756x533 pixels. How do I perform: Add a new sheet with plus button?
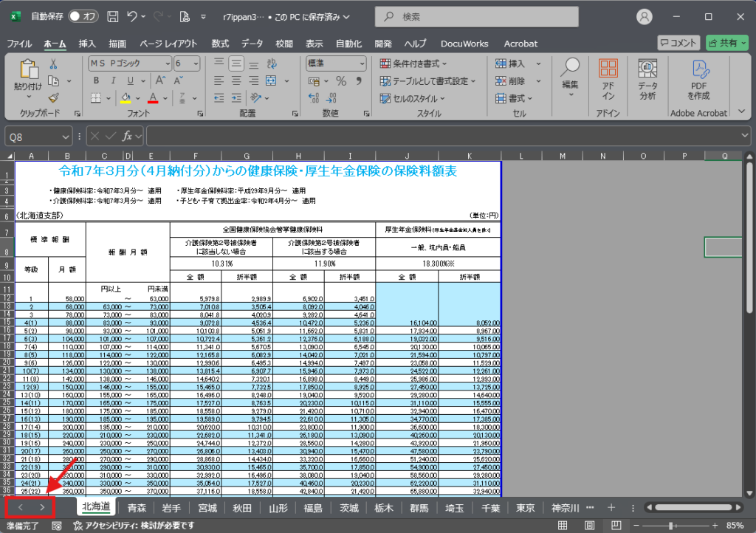pos(611,507)
